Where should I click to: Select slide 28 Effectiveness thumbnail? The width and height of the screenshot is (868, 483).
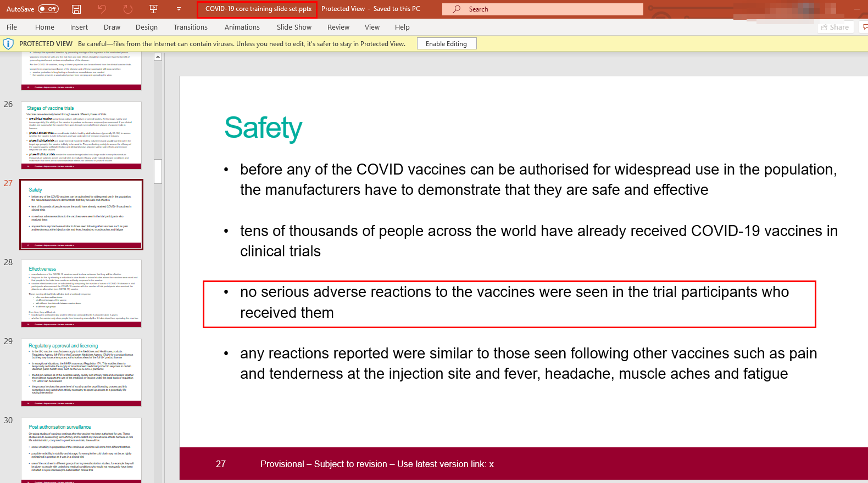point(81,294)
